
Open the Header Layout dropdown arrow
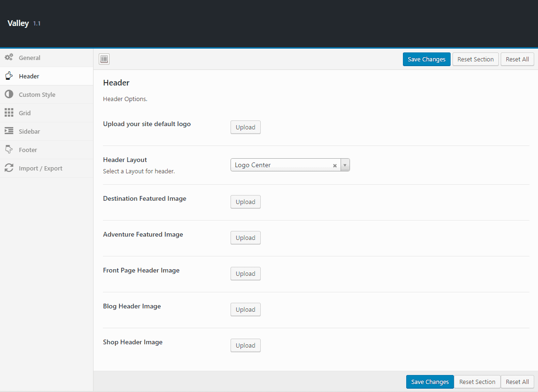345,165
